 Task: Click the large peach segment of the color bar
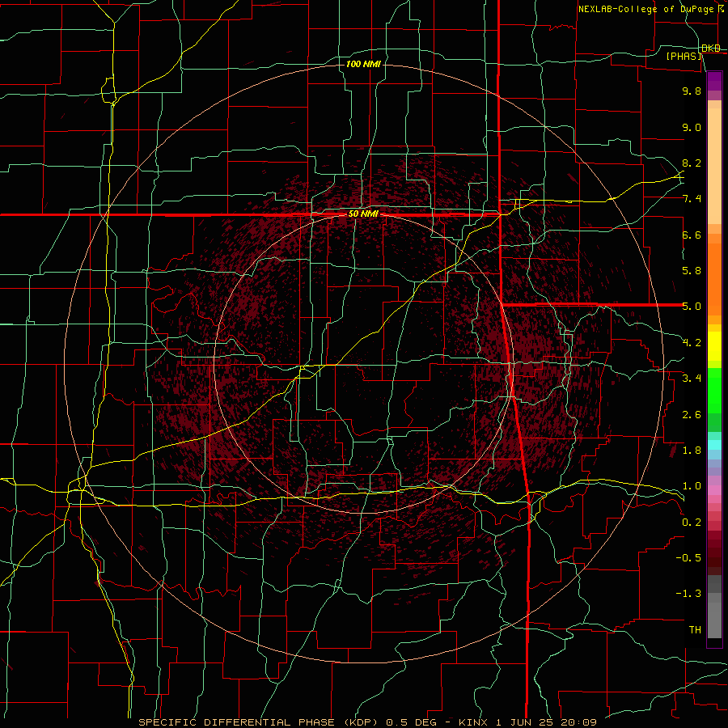[x=714, y=166]
